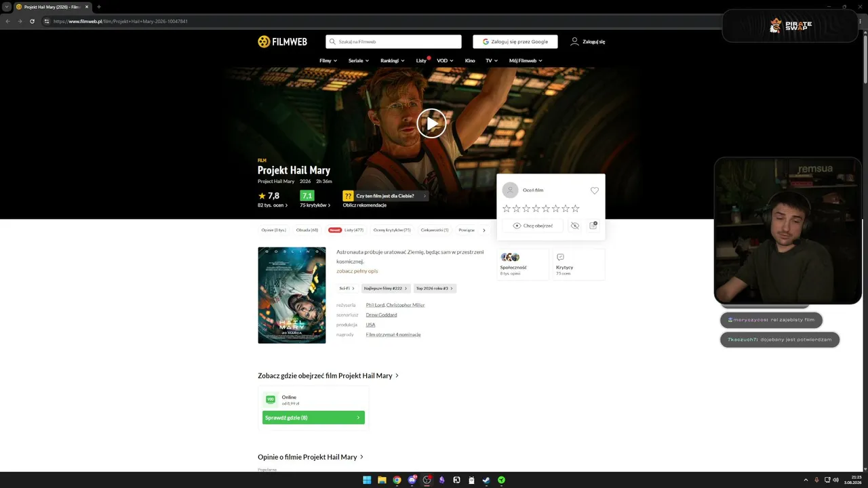Expand the Rankingi menu
868x488 pixels.
click(x=393, y=61)
